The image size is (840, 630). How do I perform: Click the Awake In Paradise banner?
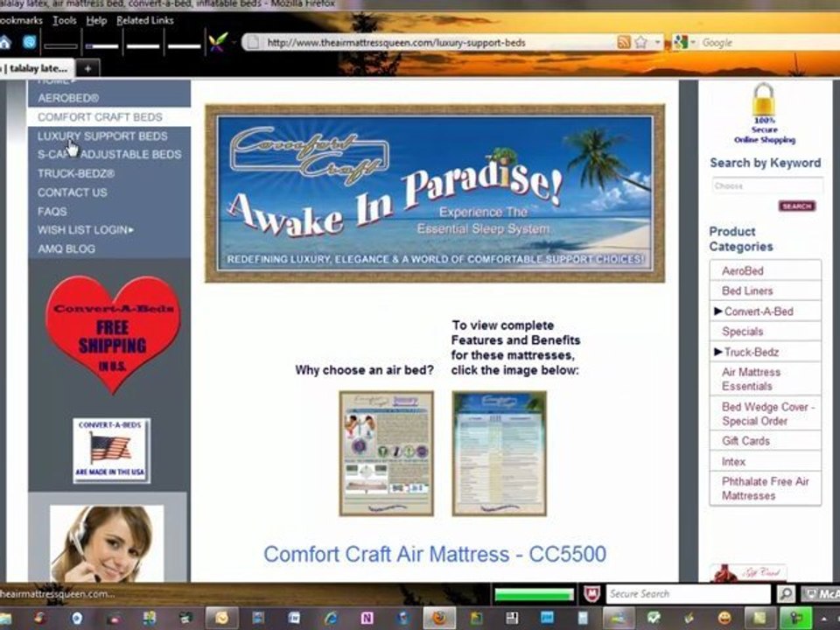[435, 193]
